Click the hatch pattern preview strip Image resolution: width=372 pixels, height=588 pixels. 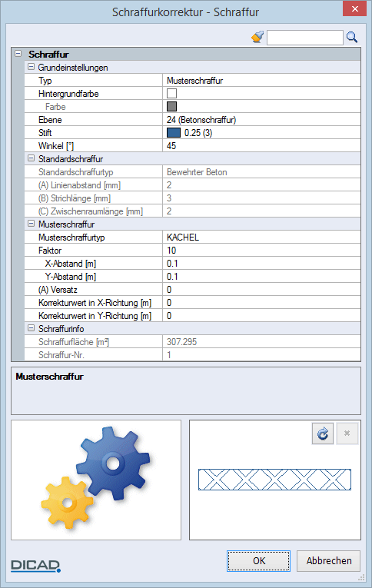coord(274,480)
